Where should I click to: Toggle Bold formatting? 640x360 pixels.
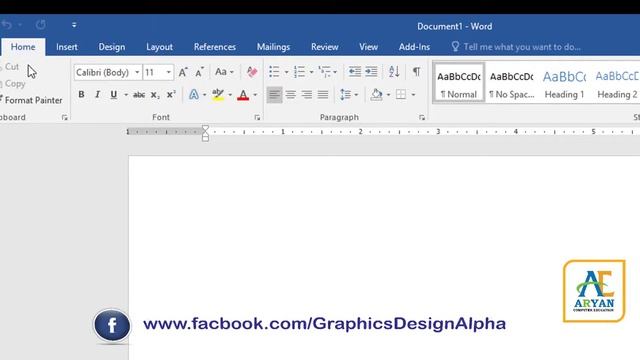click(81, 95)
